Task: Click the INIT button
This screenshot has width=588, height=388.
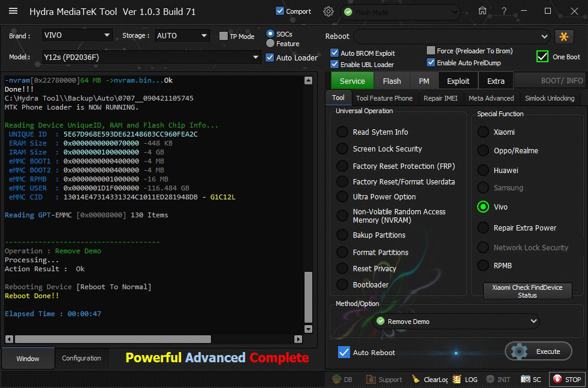Action: pos(498,380)
